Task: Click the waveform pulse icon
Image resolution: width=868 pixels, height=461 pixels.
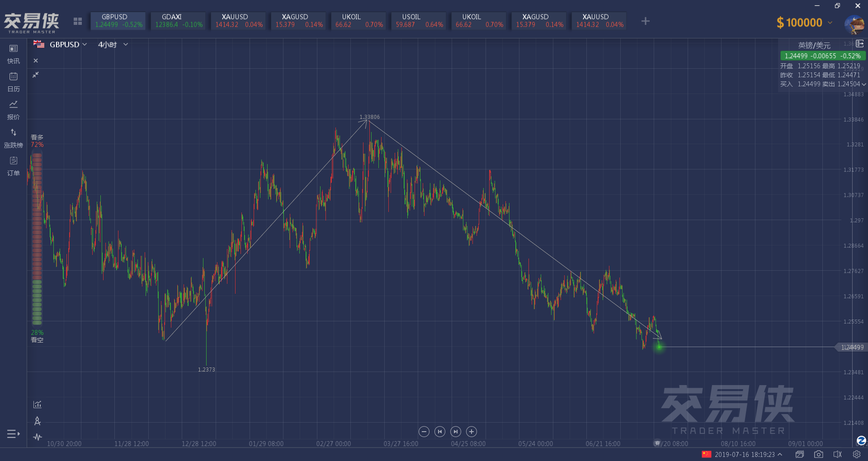Action: click(x=38, y=437)
